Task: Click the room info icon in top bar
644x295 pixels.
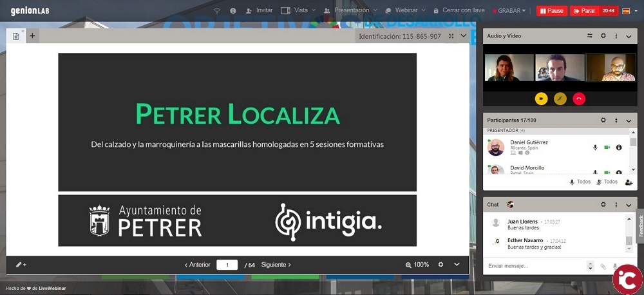Action: 232,10
